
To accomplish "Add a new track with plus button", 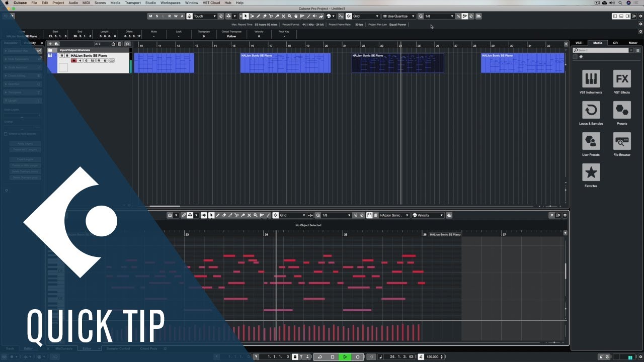I will pyautogui.click(x=50, y=44).
